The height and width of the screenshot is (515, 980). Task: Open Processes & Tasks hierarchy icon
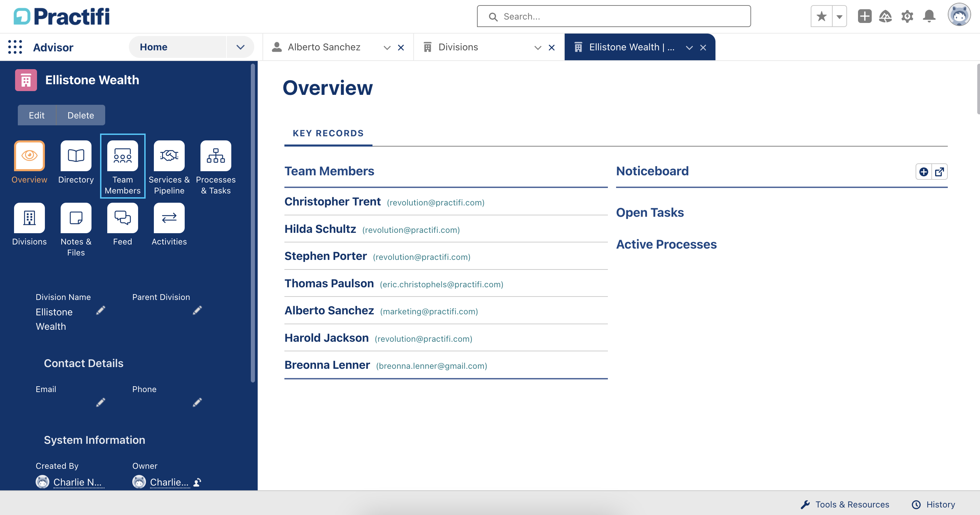click(x=216, y=155)
